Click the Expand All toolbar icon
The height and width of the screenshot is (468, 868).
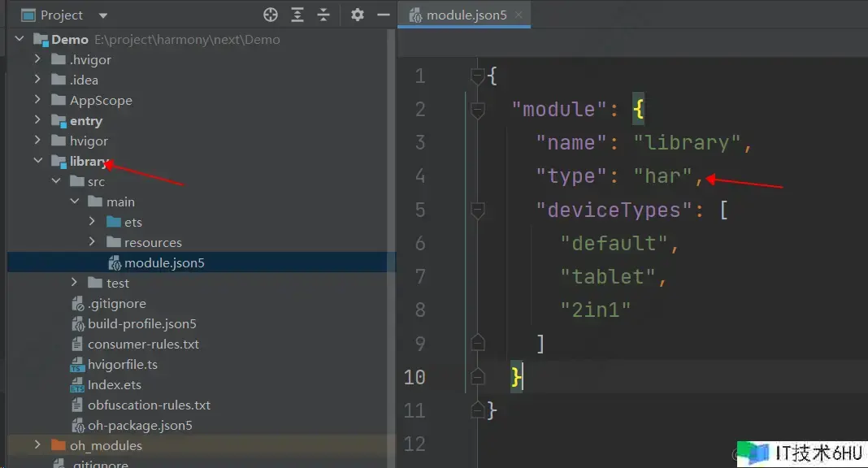point(297,15)
